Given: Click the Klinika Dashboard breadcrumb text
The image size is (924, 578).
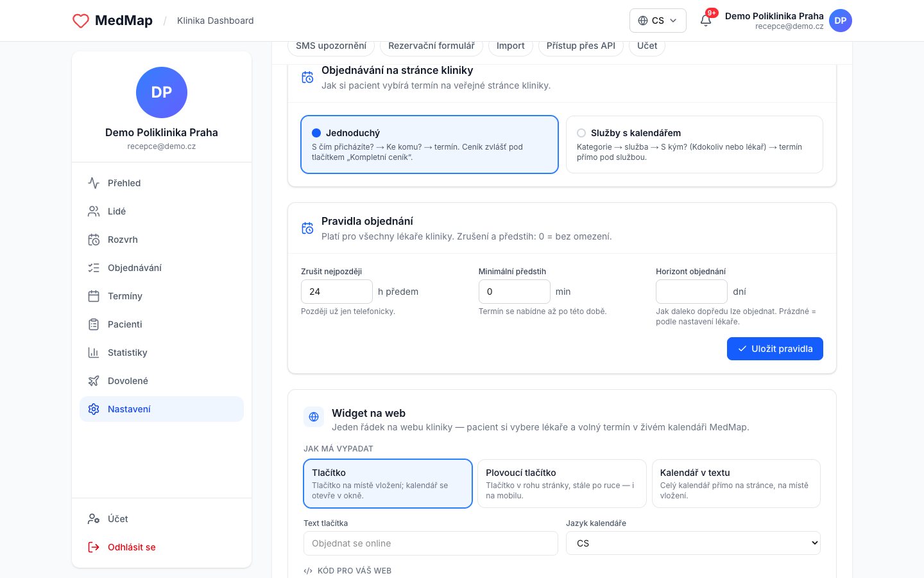Looking at the screenshot, I should tap(216, 21).
